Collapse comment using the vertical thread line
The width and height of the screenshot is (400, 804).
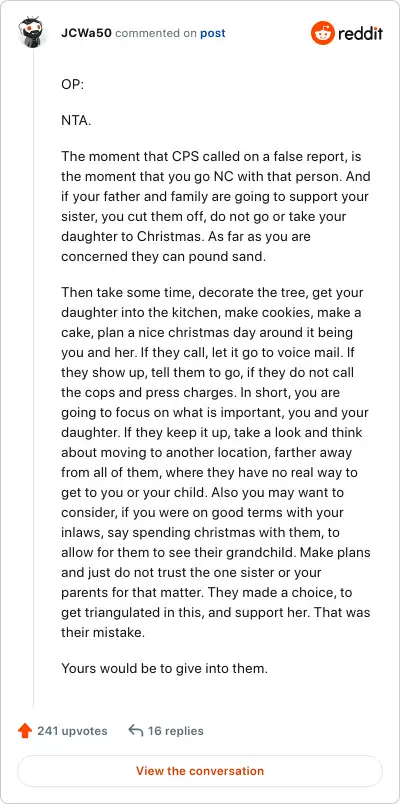[x=34, y=379]
